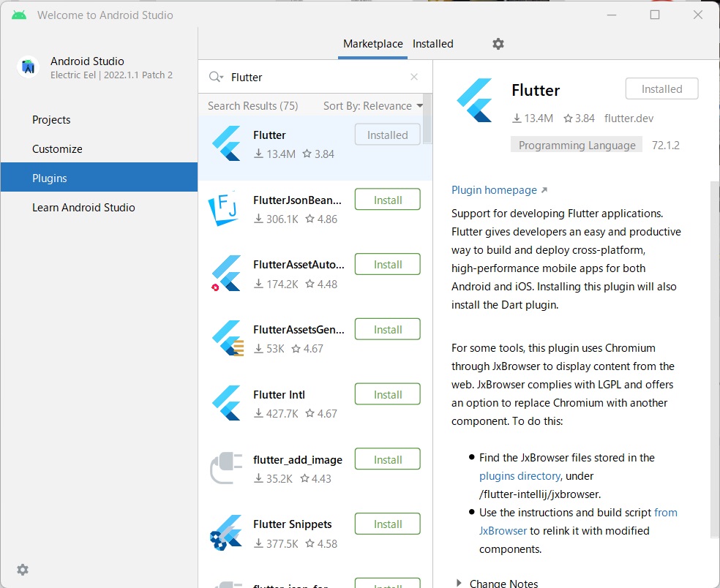Viewport: 720px width, 588px height.
Task: Switch to the Installed tab
Action: click(x=432, y=44)
